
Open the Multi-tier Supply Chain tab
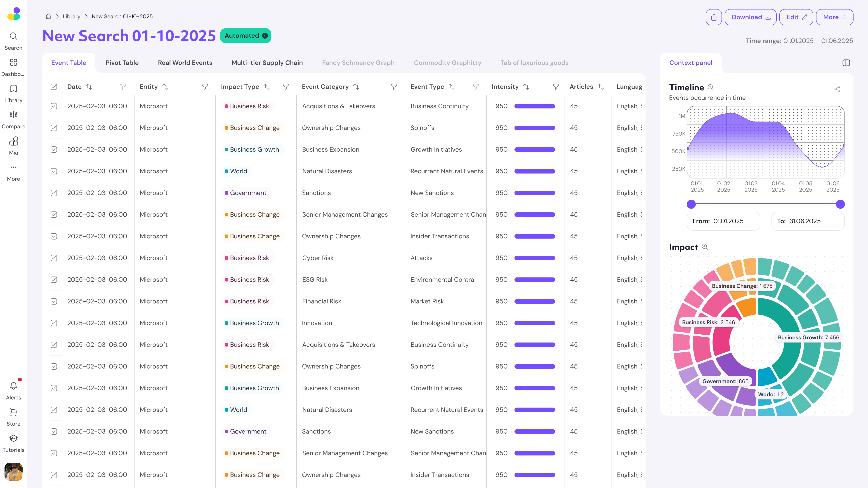267,63
